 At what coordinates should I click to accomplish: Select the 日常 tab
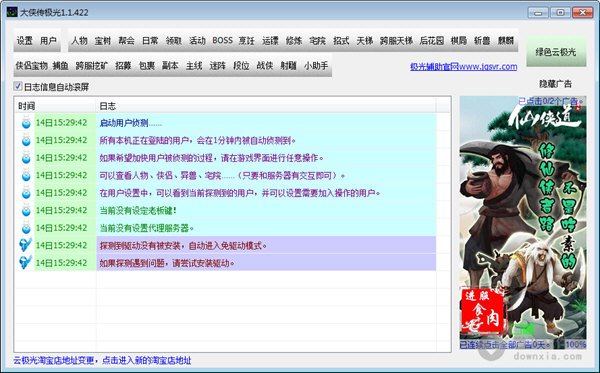coord(150,41)
